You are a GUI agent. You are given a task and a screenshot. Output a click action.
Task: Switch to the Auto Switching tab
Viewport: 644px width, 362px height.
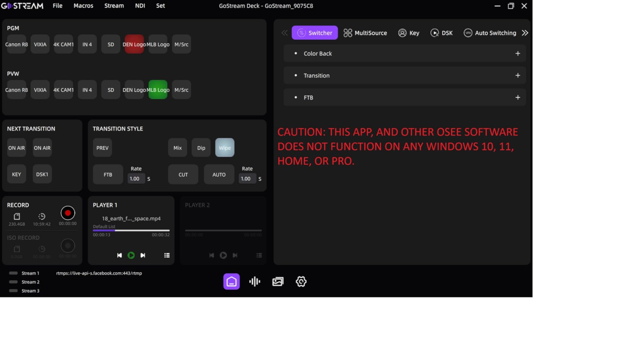coord(490,33)
